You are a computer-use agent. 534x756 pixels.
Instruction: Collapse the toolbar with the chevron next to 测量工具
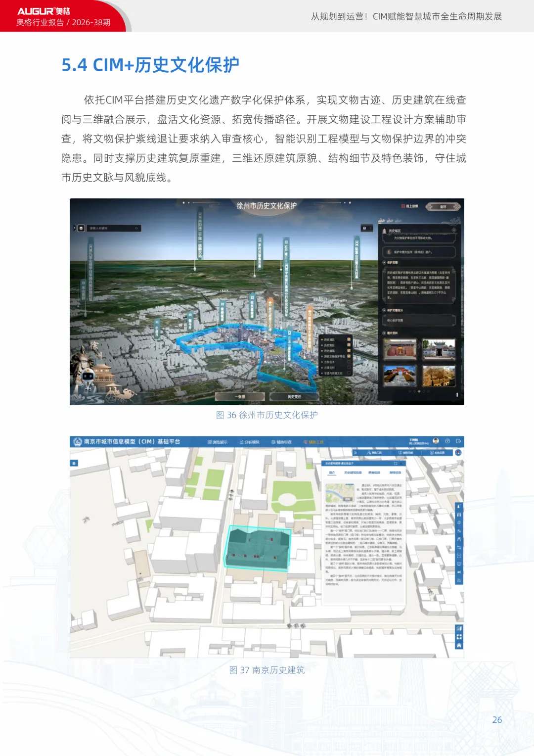[356, 453]
